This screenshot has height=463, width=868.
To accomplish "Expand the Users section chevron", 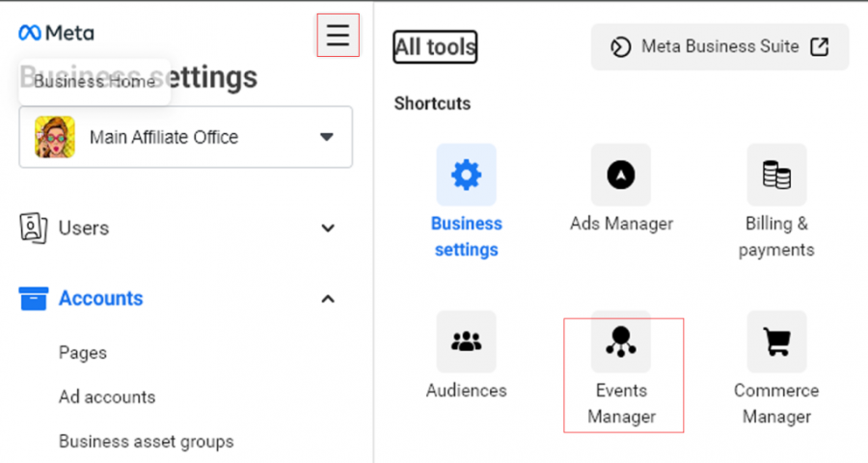I will tap(328, 229).
